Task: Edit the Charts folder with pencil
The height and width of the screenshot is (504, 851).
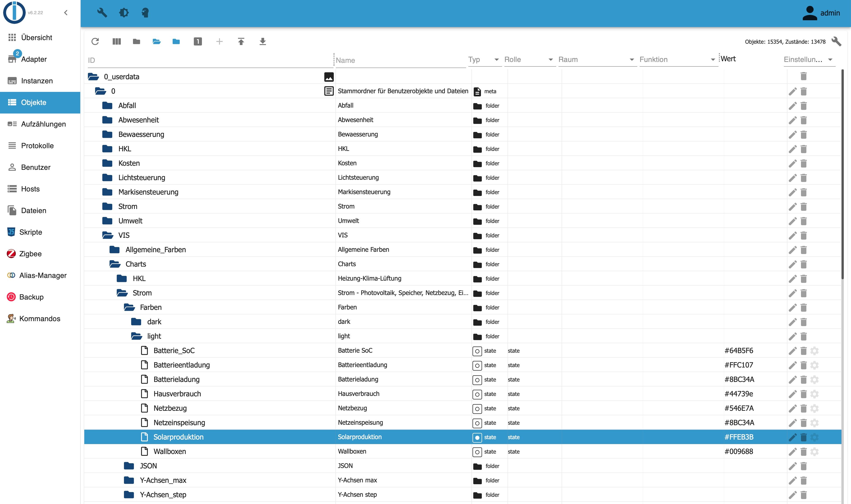Action: (x=793, y=264)
